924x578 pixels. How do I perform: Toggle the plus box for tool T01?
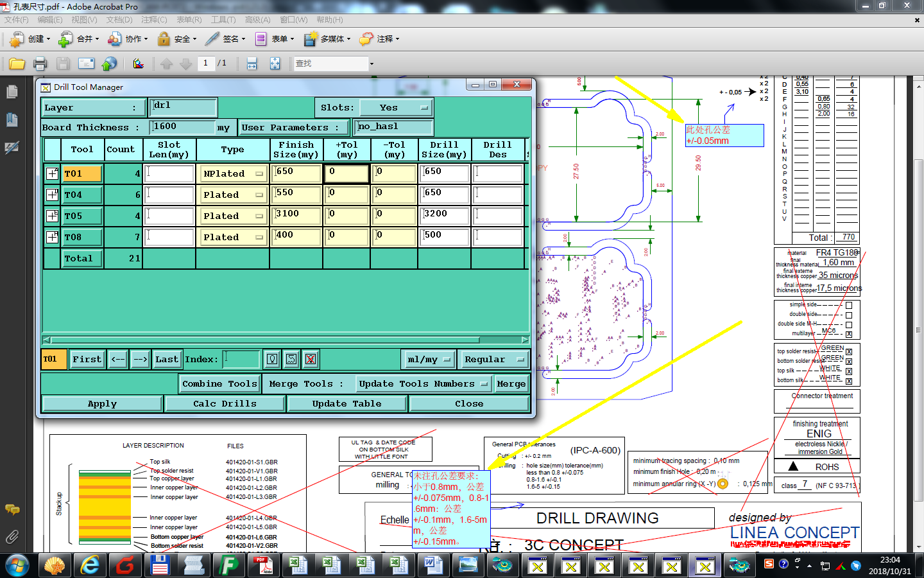tap(53, 173)
